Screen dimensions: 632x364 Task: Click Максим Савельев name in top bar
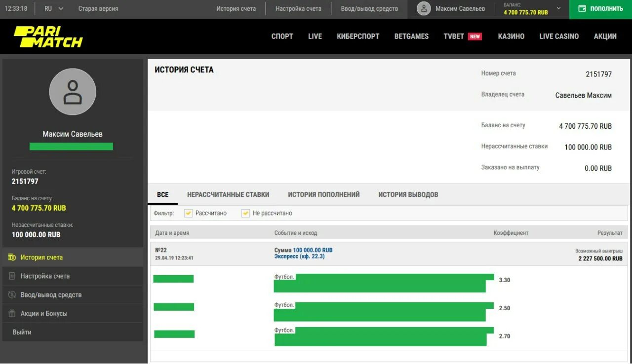pyautogui.click(x=460, y=8)
